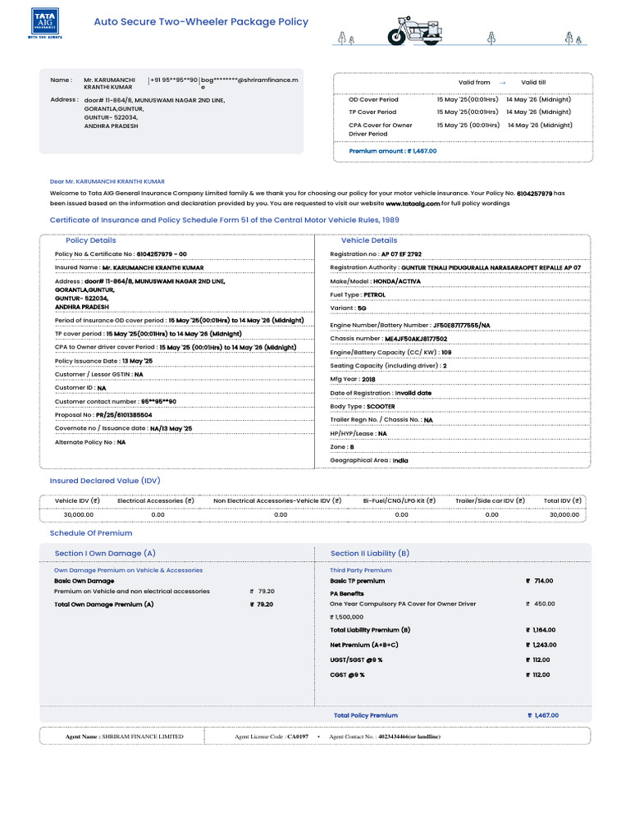Screen dimensions: 630x840
Task: Click the HP/HYP/Lease : NA row
Action: click(358, 433)
